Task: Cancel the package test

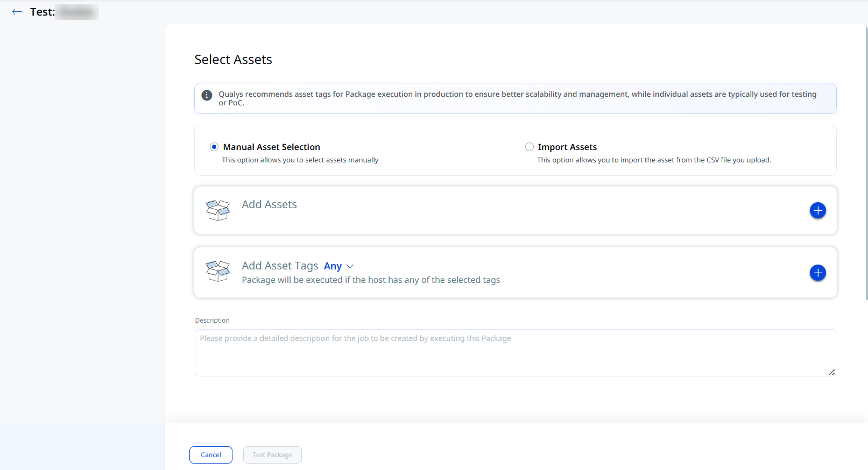Action: [211, 455]
